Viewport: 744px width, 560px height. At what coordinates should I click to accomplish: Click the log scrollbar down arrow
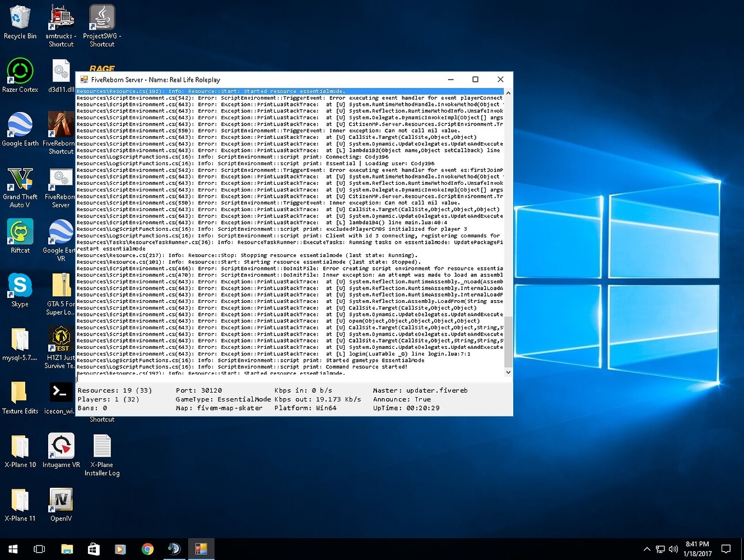pos(508,372)
